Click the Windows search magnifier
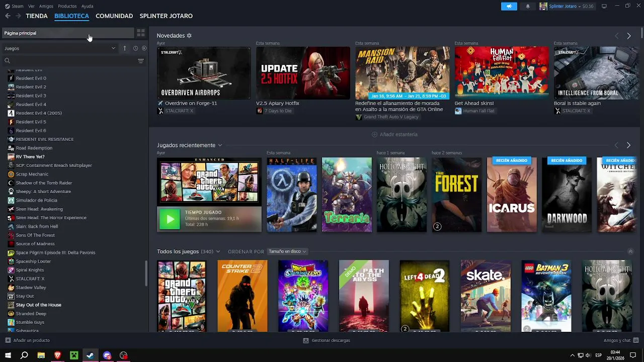This screenshot has height=362, width=644. (x=24, y=355)
